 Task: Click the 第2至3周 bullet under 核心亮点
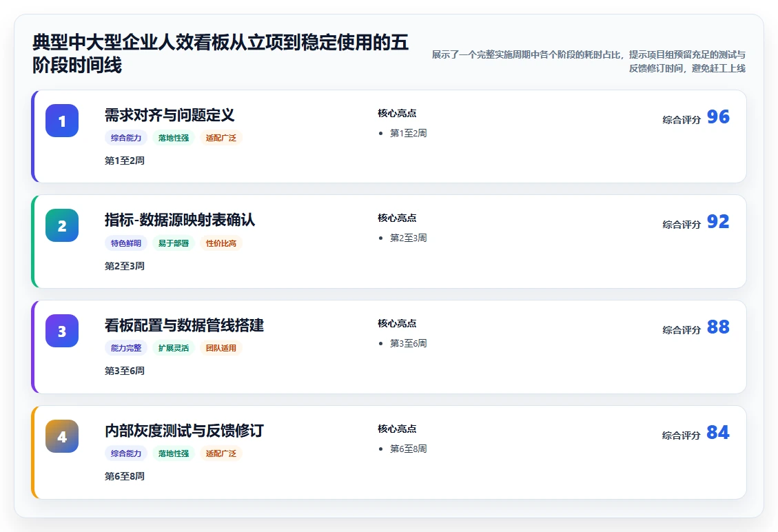coord(409,238)
